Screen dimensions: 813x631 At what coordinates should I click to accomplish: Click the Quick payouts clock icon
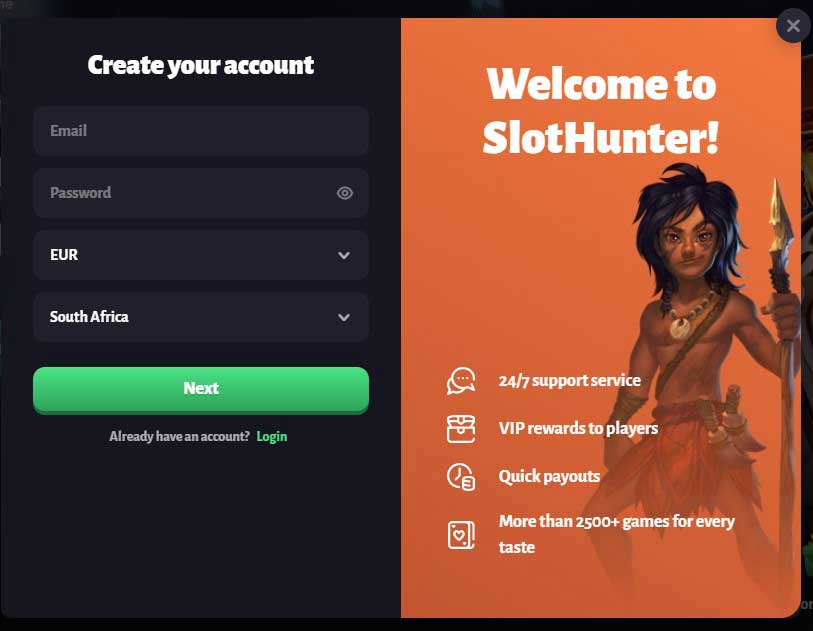[461, 476]
